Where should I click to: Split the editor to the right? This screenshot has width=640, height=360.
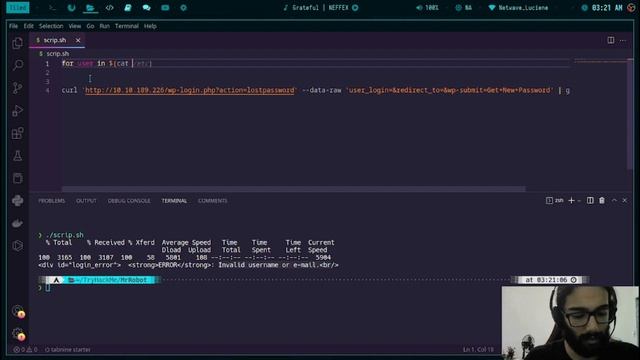click(x=611, y=40)
